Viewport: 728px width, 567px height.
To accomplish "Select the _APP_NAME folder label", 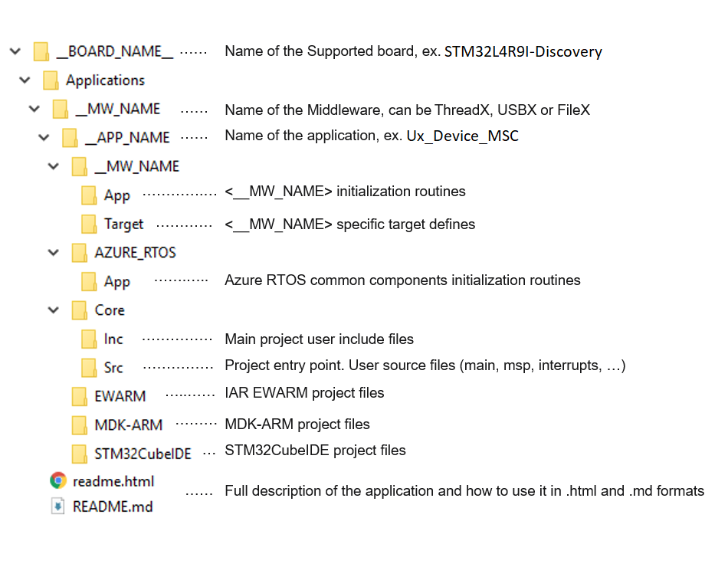I will 128,138.
